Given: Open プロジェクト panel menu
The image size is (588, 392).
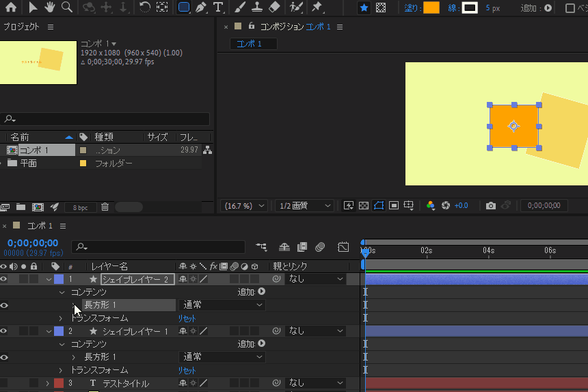Looking at the screenshot, I should 50,27.
